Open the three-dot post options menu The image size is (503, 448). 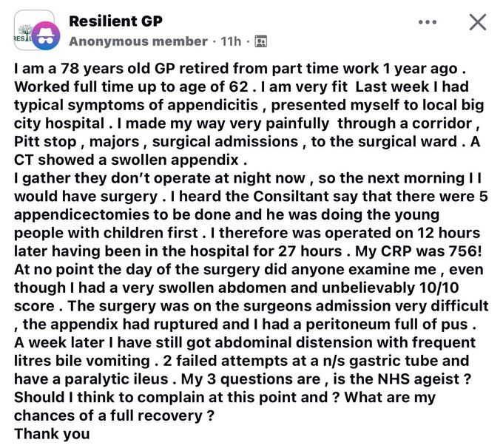(428, 22)
